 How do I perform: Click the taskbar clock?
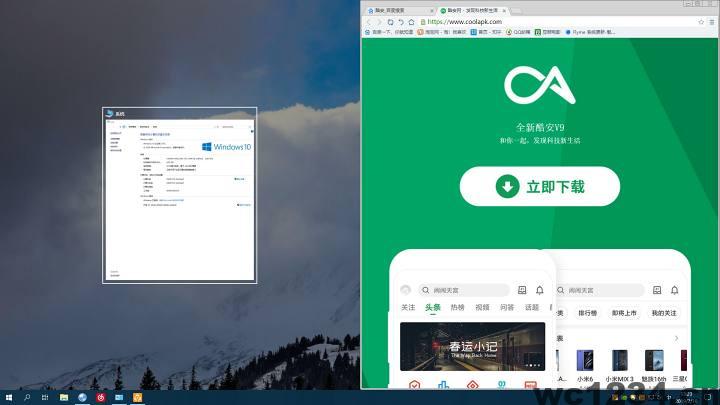687,397
